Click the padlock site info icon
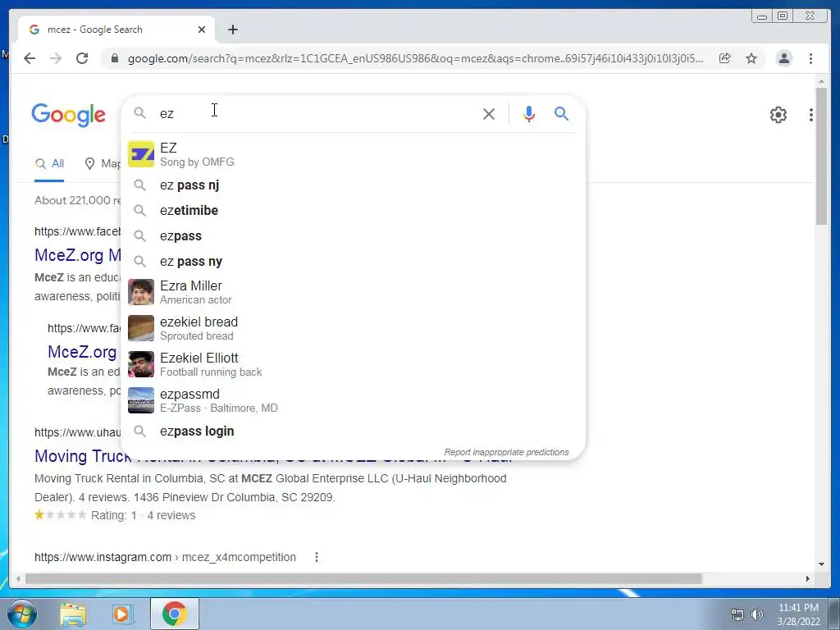Screen dimensions: 840x630 click(x=115, y=58)
